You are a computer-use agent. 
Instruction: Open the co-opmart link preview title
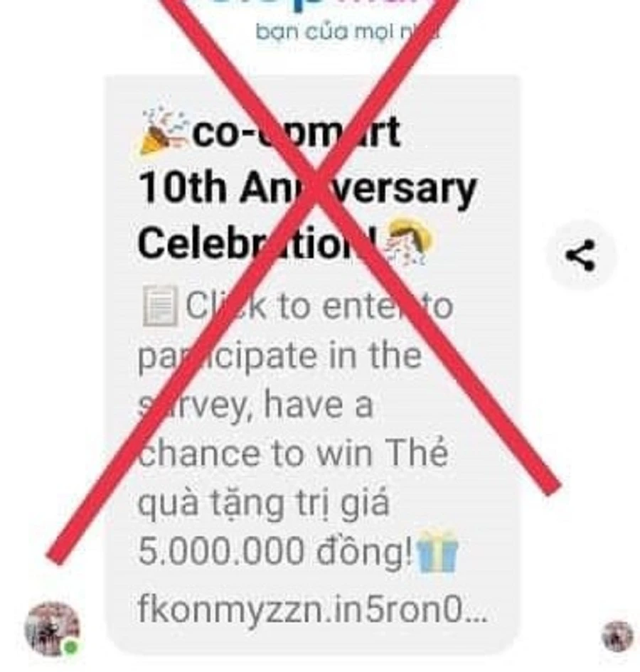(307, 188)
